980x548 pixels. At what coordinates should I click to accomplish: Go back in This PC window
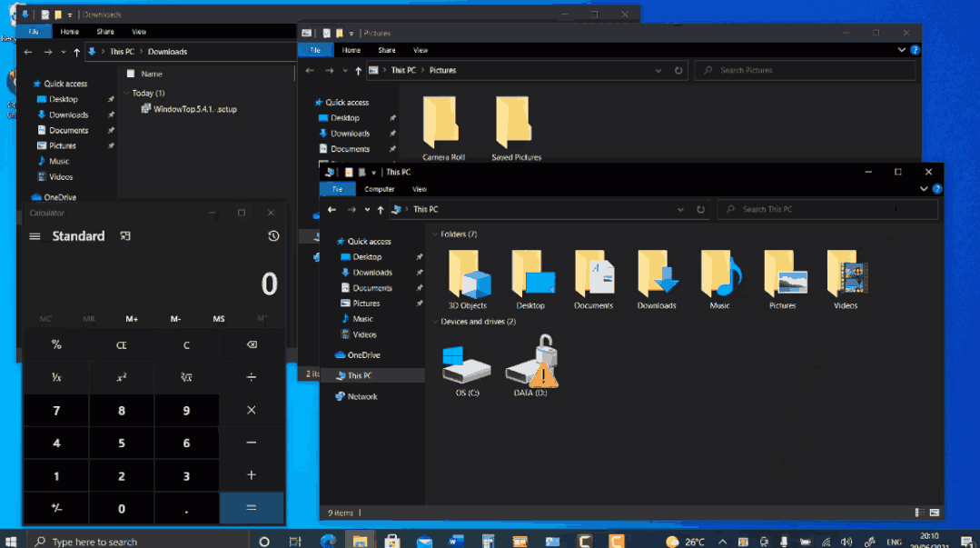tap(332, 210)
